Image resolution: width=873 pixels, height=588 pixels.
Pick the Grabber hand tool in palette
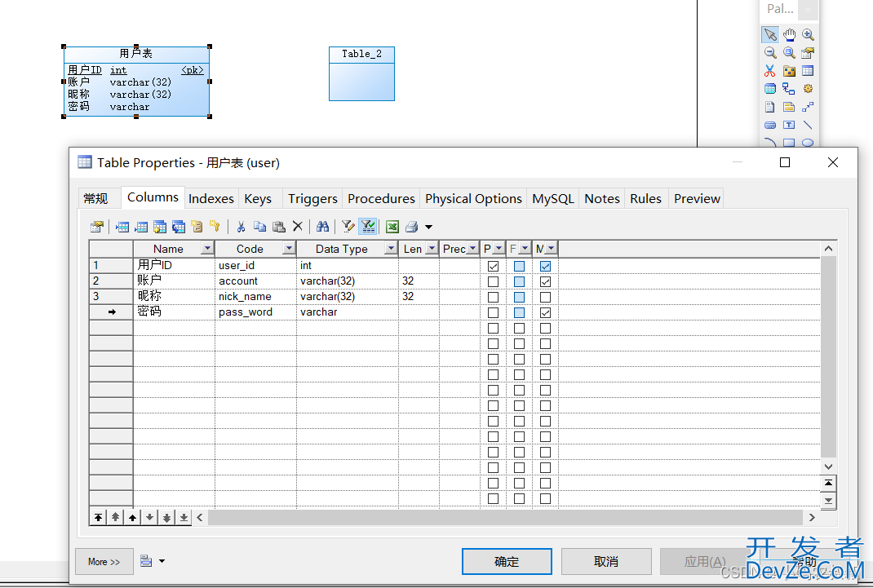[789, 34]
